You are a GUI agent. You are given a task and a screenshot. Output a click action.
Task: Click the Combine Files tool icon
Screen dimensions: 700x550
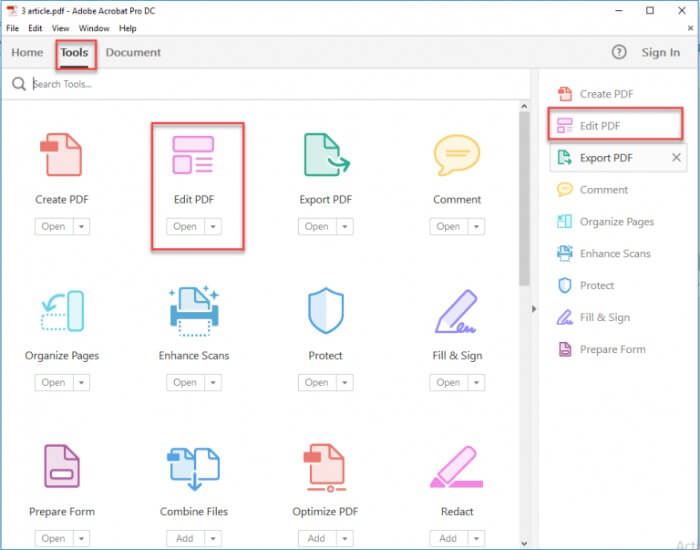click(193, 468)
